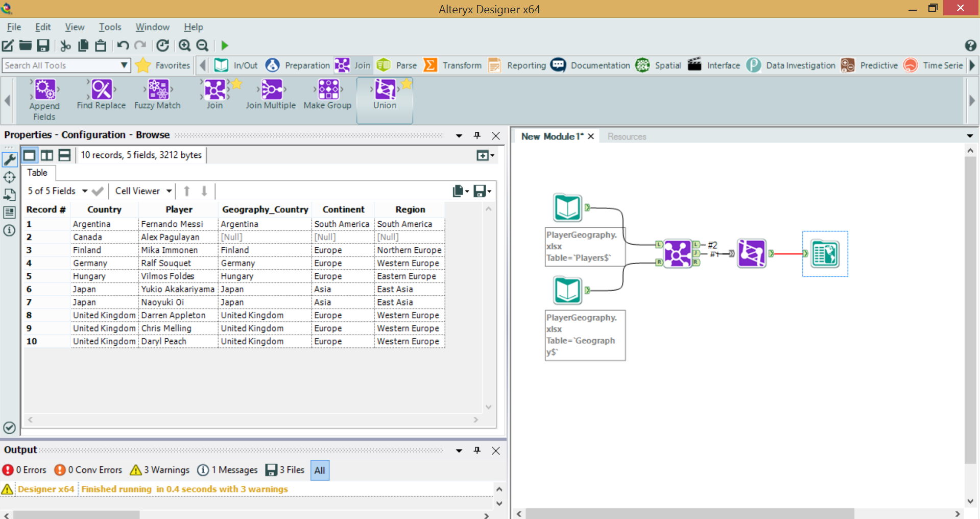
Task: Open the File menu
Action: tap(14, 27)
